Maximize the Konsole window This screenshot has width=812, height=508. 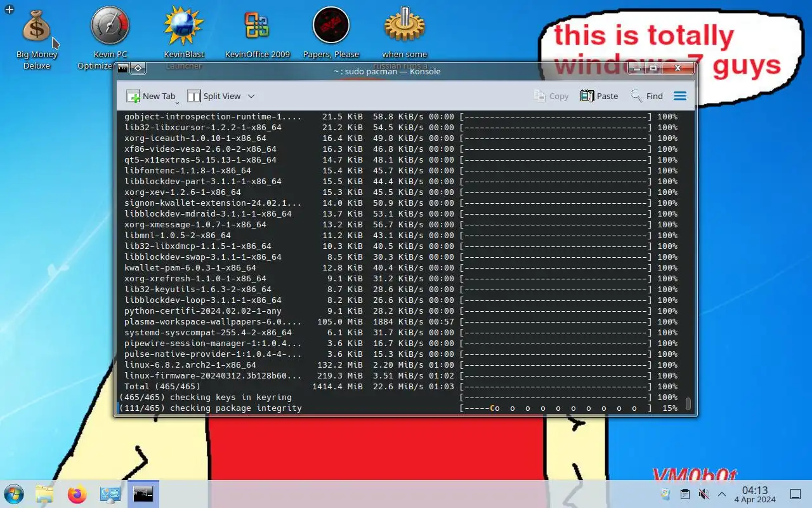pyautogui.click(x=653, y=68)
